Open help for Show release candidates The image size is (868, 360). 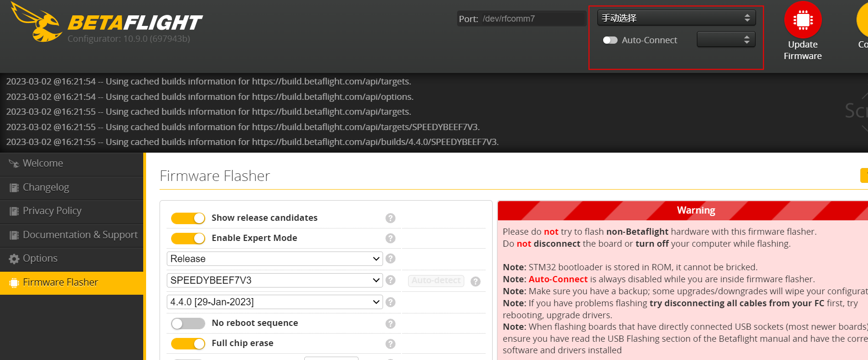click(390, 218)
